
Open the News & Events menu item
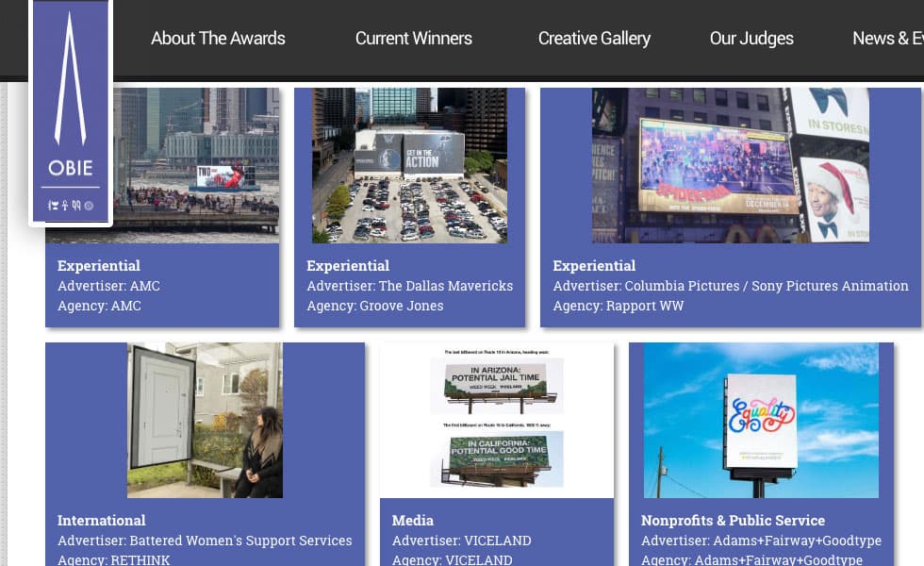pos(886,39)
